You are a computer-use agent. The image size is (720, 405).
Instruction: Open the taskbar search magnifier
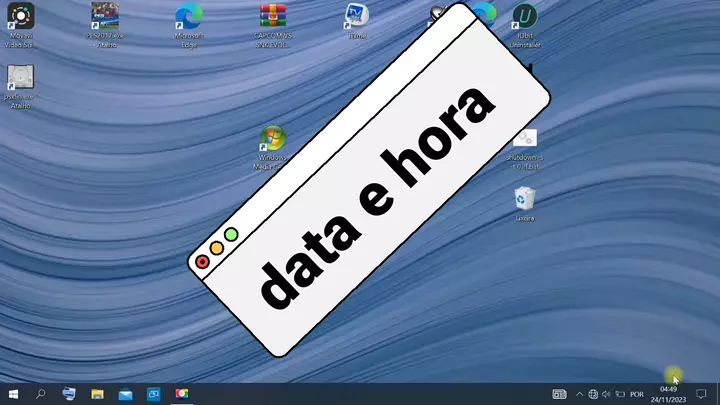pyautogui.click(x=41, y=394)
